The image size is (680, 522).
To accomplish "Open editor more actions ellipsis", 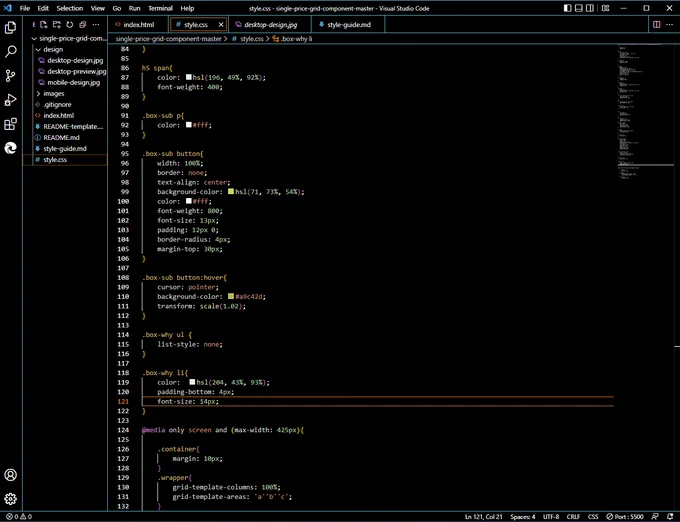I will [670, 25].
